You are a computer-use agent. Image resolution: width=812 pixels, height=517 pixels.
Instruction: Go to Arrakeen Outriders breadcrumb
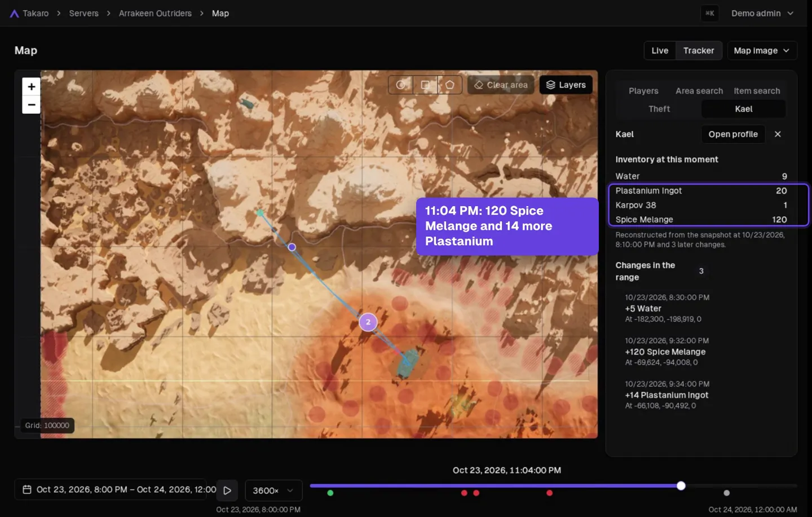point(155,13)
